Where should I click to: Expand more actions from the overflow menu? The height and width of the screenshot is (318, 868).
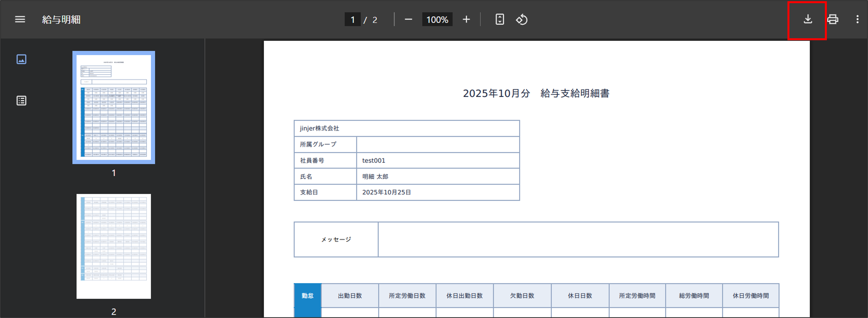click(857, 19)
